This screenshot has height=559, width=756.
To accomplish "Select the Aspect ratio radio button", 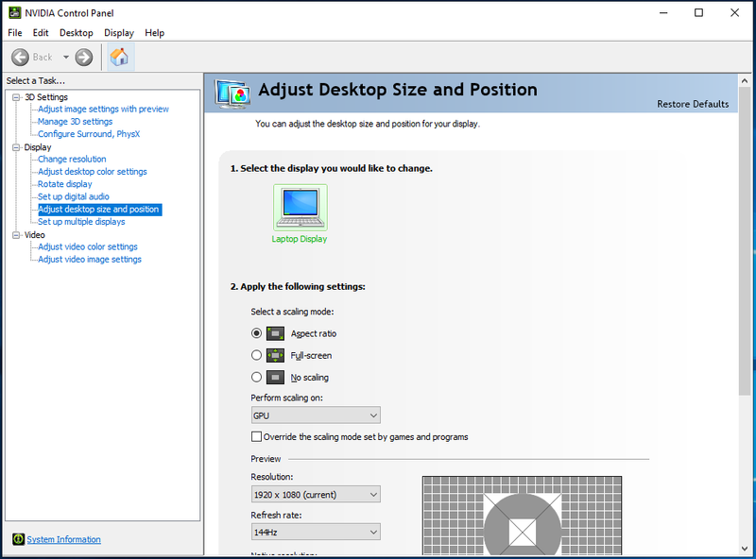I will click(256, 333).
